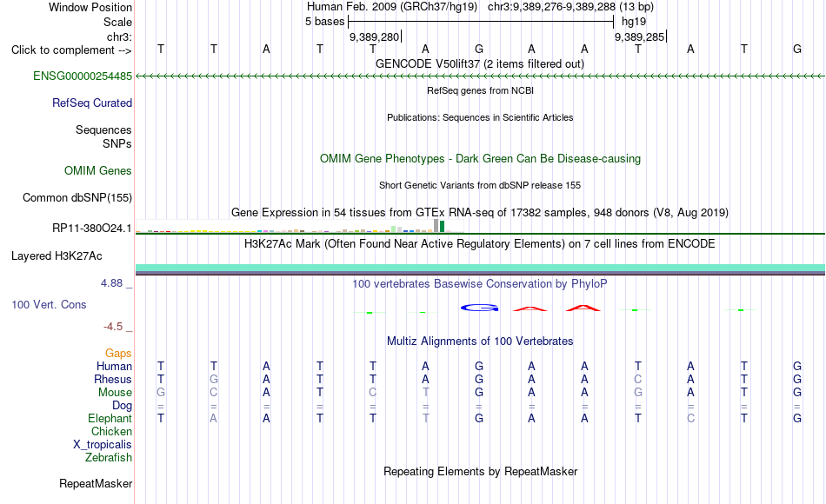Screen dimensions: 826x504
Task: Click the 100 Vert. Cons label
Action: click(49, 304)
